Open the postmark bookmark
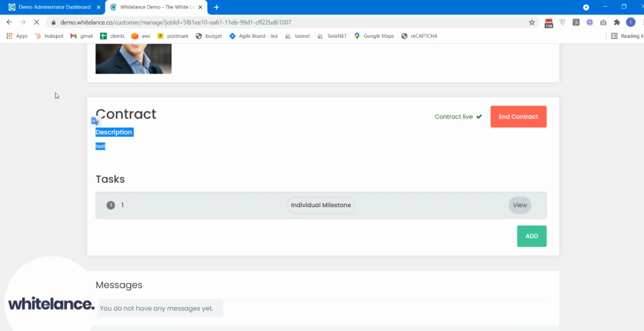This screenshot has width=644, height=331. point(173,36)
